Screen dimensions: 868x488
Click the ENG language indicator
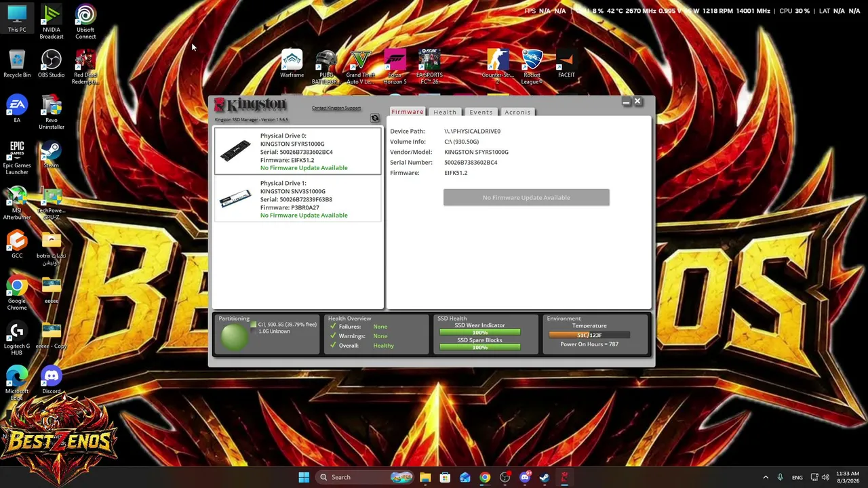tap(797, 477)
